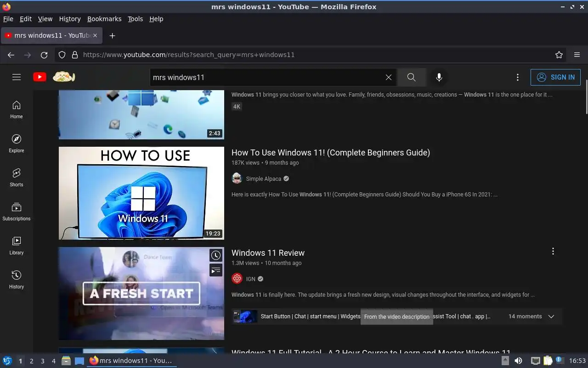588x368 pixels.
Task: Click the YouTube search text field
Action: pyautogui.click(x=268, y=77)
